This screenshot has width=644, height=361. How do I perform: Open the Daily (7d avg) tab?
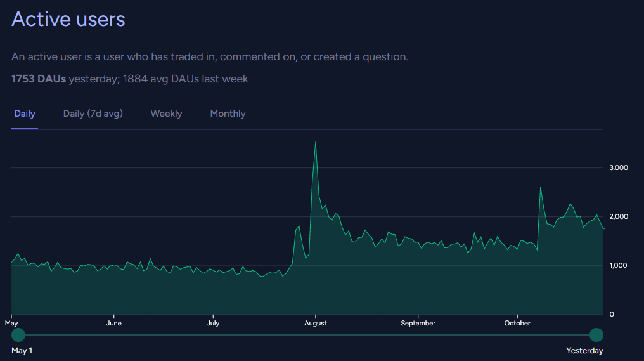(93, 114)
